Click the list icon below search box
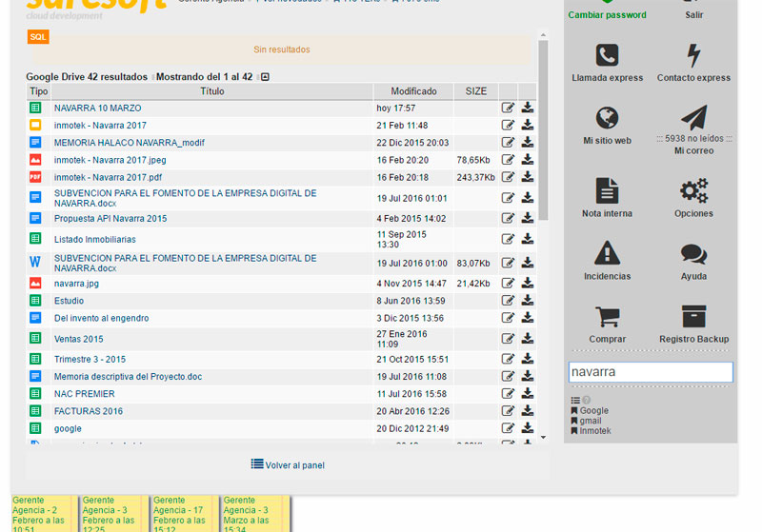The image size is (762, 532). [575, 401]
